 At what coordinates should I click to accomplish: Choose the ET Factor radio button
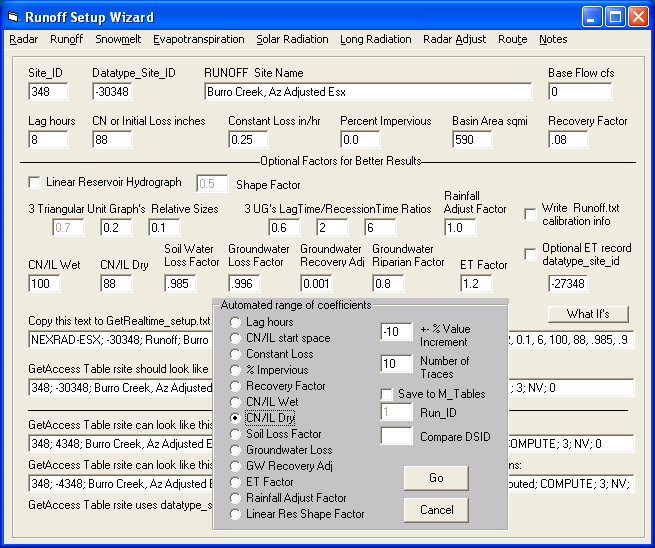coord(236,482)
